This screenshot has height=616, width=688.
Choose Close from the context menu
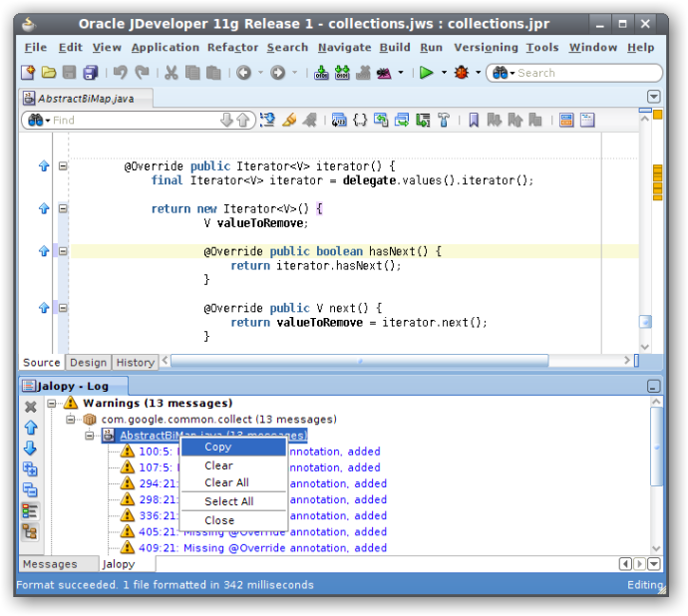233,520
